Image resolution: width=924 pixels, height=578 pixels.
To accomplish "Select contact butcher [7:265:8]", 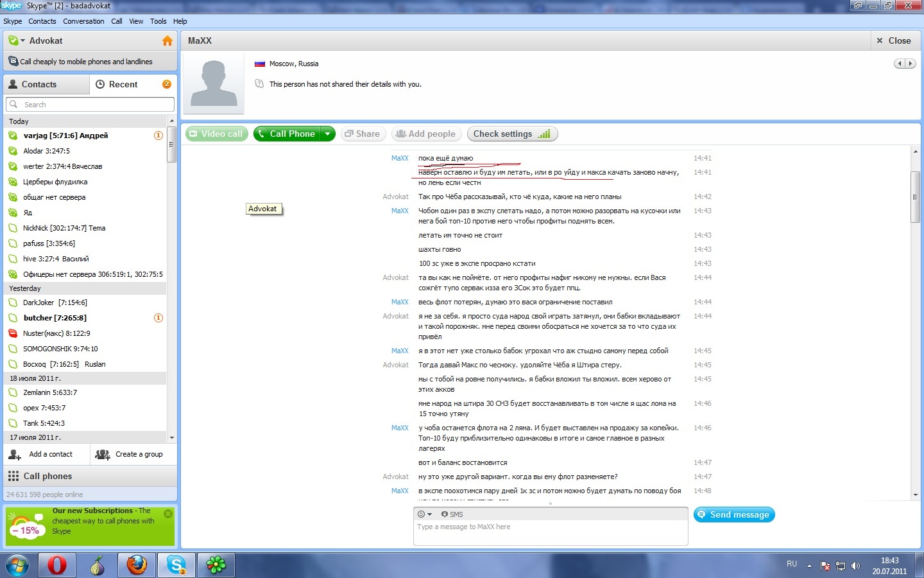I will click(x=85, y=318).
